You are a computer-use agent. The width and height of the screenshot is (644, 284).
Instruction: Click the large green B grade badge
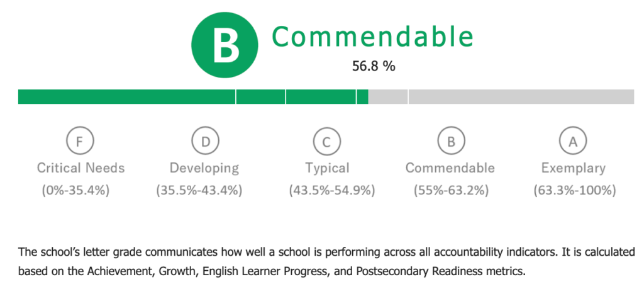[x=225, y=45]
